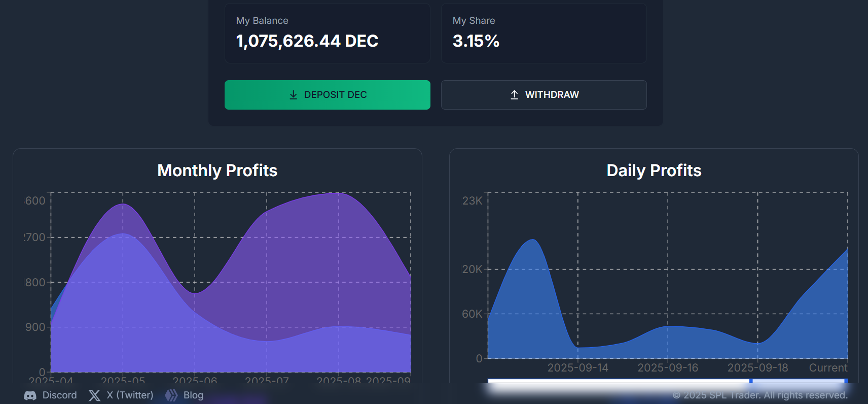Screen dimensions: 868x404
Task: Click the left handle of the range brush
Action: click(x=751, y=381)
